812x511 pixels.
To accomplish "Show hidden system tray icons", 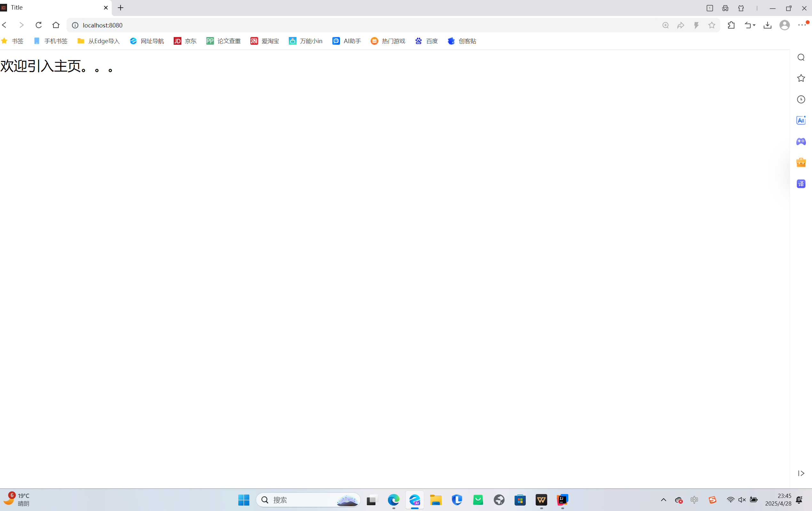I will (x=663, y=500).
